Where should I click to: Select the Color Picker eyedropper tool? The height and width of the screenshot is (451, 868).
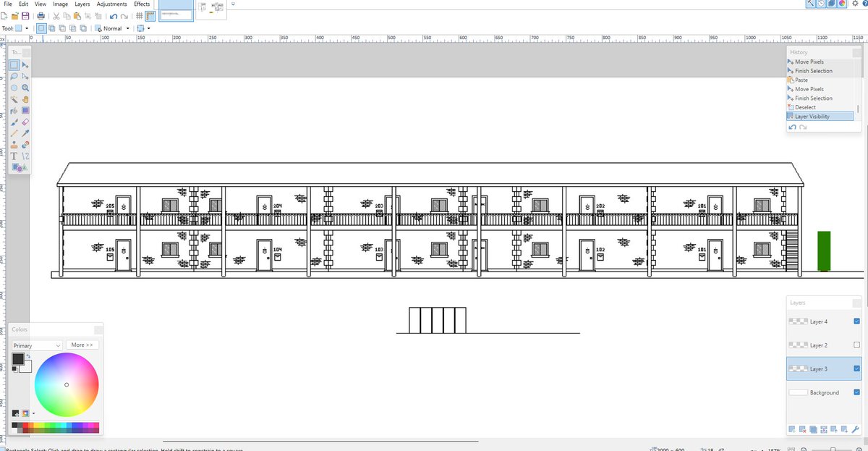click(x=25, y=133)
